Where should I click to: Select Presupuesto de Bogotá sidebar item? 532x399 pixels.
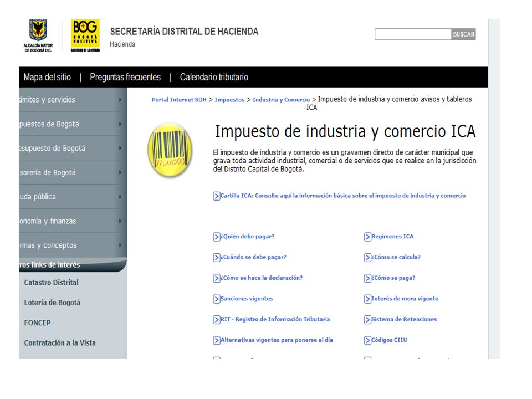point(73,149)
